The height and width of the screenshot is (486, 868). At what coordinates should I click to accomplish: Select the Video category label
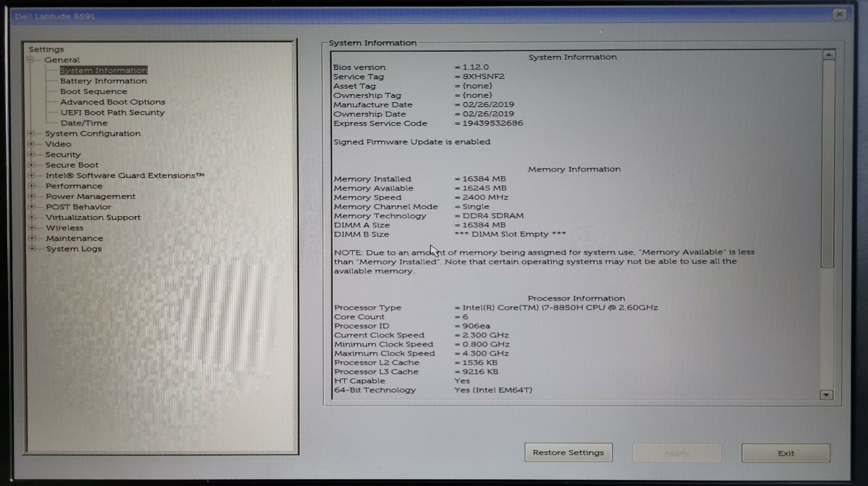[58, 144]
